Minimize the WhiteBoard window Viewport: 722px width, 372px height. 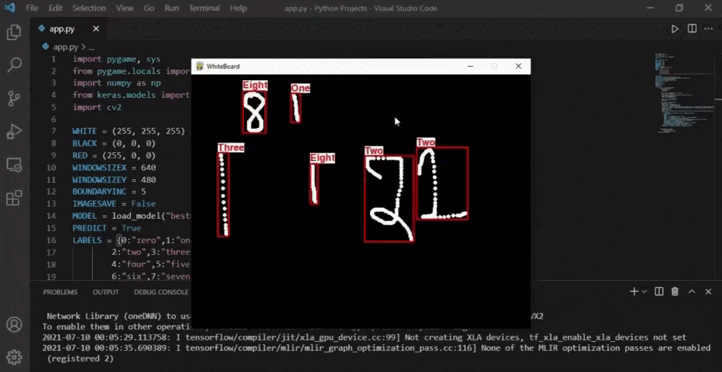tap(470, 66)
